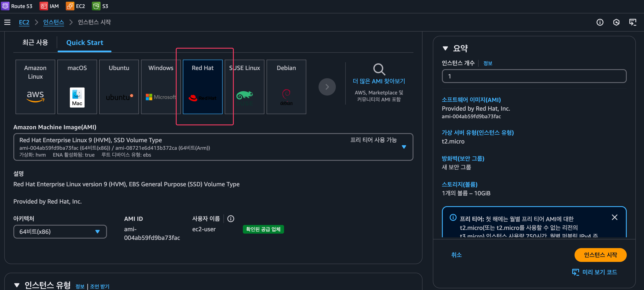This screenshot has height=290, width=644.
Task: Collapse the 요약 summary panel
Action: coord(445,48)
